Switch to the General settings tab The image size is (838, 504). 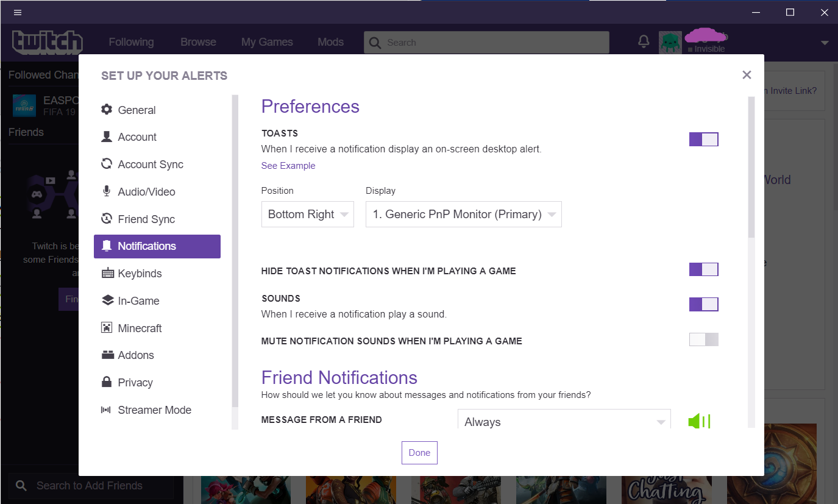(157, 110)
